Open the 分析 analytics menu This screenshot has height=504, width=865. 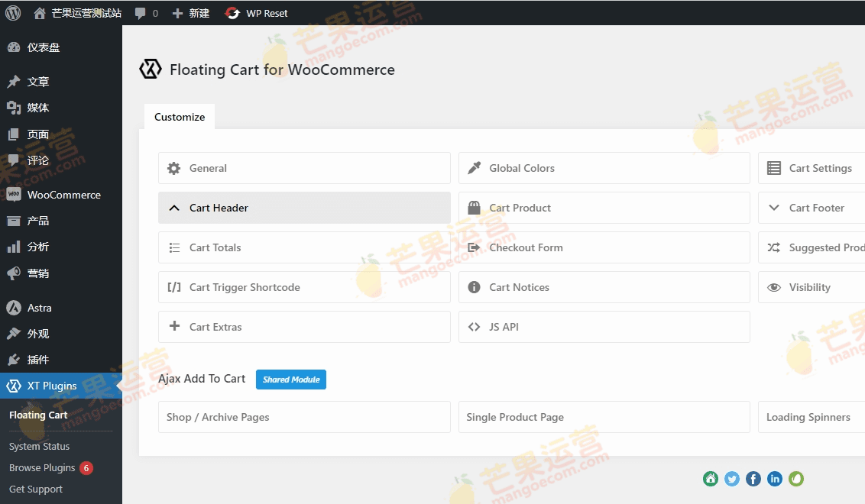coord(60,247)
